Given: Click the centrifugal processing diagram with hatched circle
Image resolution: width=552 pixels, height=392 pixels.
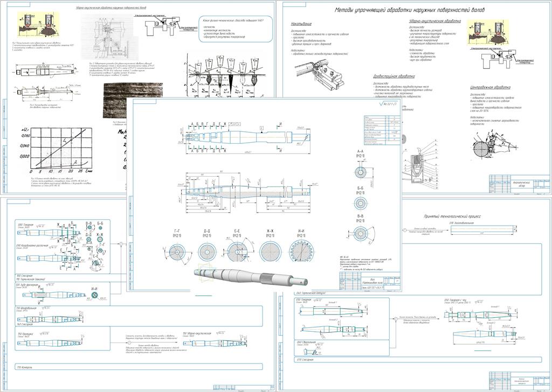Looking at the screenshot, I should click(x=494, y=145).
